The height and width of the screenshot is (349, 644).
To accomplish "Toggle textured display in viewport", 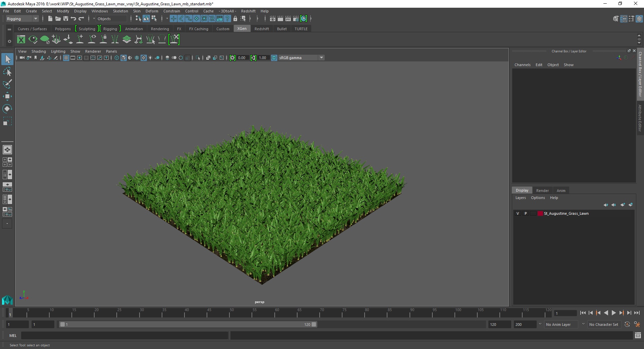I will point(144,58).
